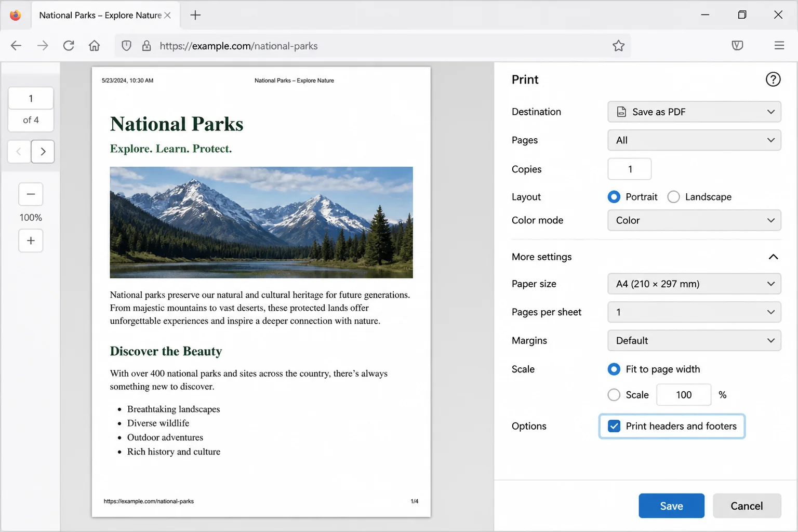Viewport: 798px width, 532px height.
Task: Open the tracking protection shield in address bar
Action: tap(126, 46)
